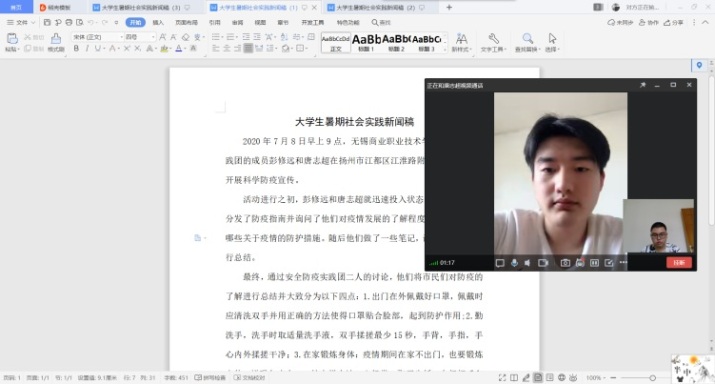This screenshot has height=384, width=715.
Task: Toggle justify alignment in paragraph group
Action: click(248, 48)
